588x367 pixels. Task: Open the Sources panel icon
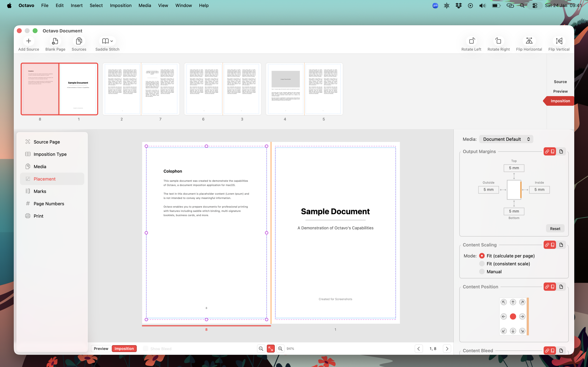(x=79, y=41)
